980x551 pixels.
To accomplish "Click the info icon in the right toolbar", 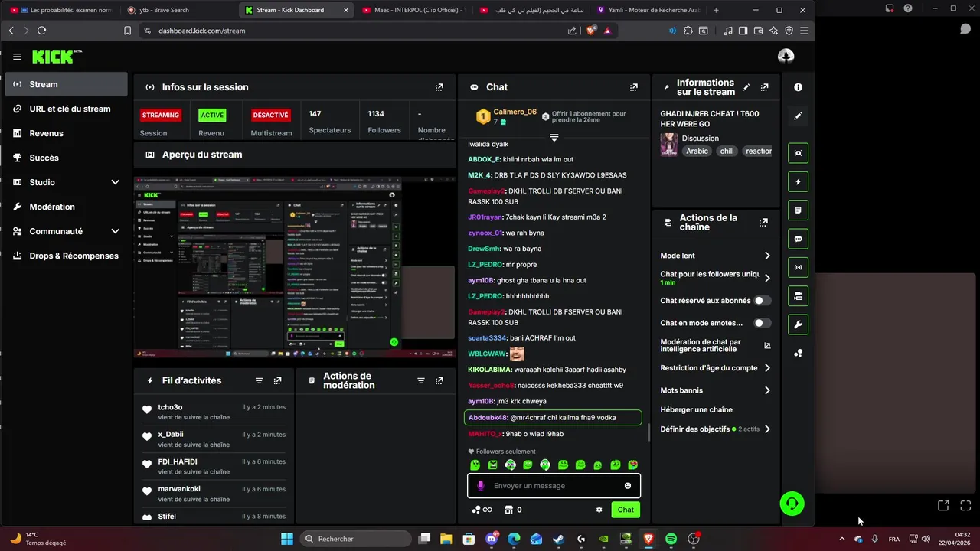I will tap(799, 87).
